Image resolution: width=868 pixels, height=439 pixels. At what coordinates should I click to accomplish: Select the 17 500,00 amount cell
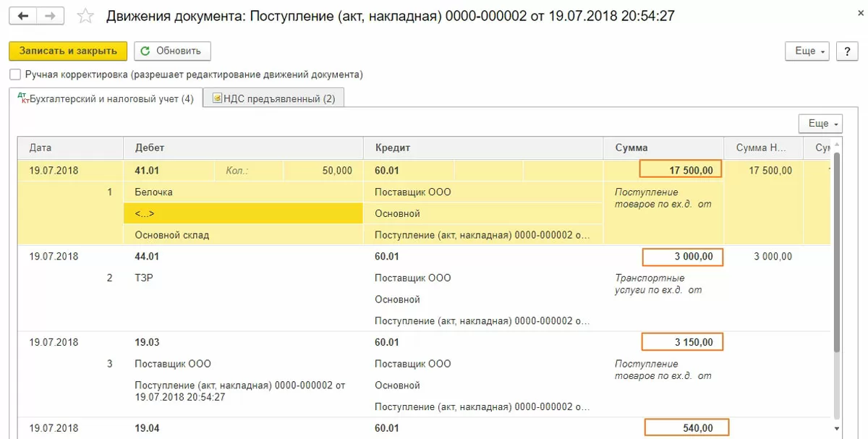(x=680, y=170)
